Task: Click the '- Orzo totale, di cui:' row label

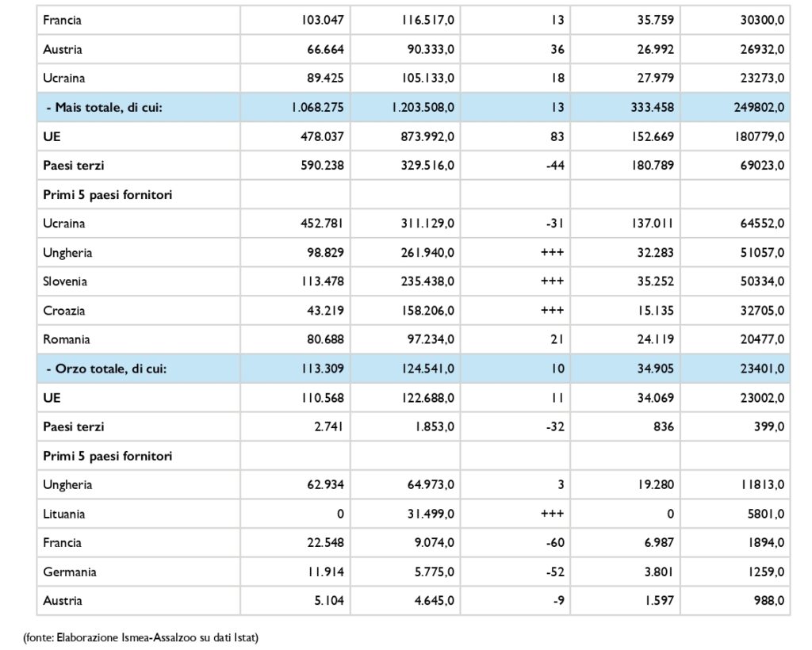Action: point(107,369)
